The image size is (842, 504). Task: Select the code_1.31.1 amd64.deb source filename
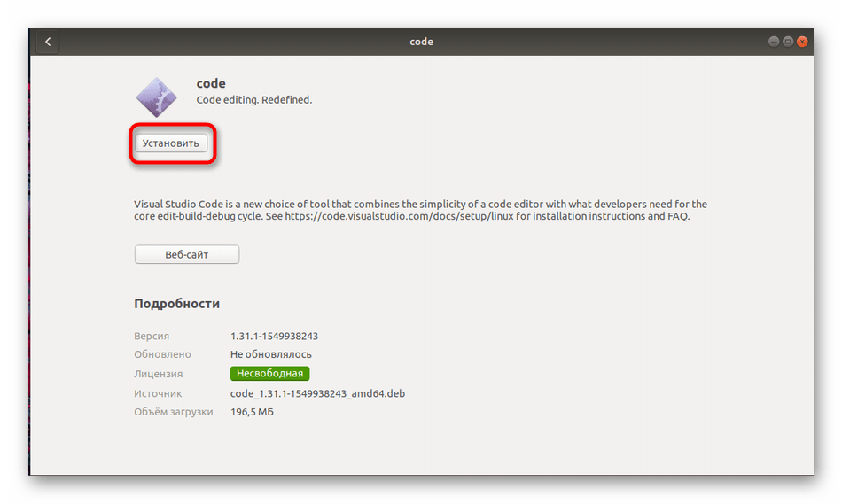coord(317,393)
